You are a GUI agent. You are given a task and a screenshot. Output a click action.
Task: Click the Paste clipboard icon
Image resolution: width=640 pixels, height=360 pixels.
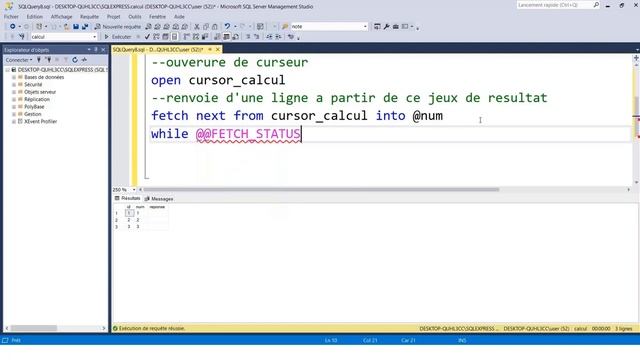click(x=215, y=27)
